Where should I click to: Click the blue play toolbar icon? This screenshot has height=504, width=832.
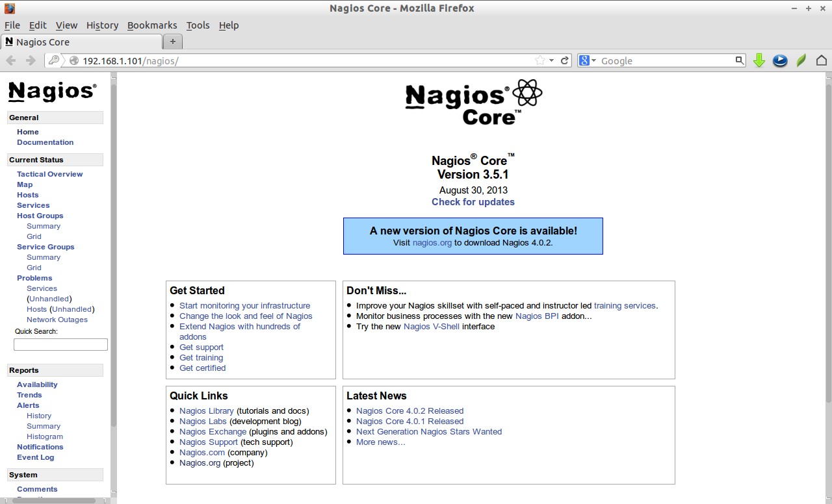pos(780,60)
